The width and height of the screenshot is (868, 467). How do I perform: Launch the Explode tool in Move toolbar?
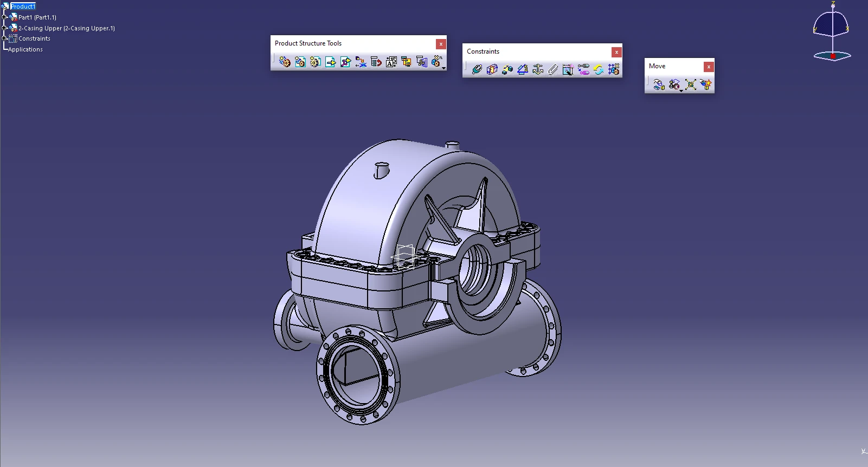coord(690,85)
